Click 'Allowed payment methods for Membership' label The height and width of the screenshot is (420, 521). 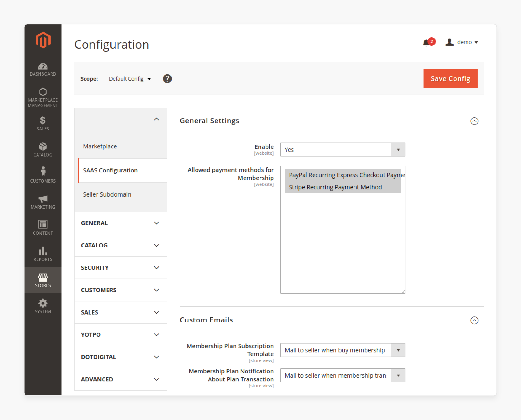231,174
